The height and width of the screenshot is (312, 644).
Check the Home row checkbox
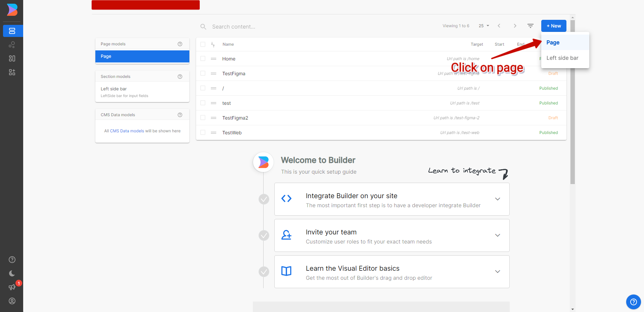tap(203, 58)
